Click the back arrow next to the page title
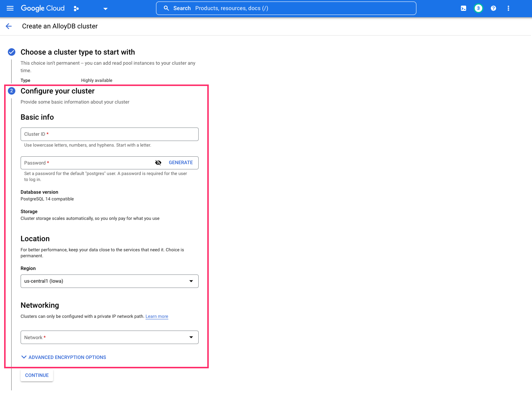This screenshot has height=393, width=532. (x=9, y=26)
